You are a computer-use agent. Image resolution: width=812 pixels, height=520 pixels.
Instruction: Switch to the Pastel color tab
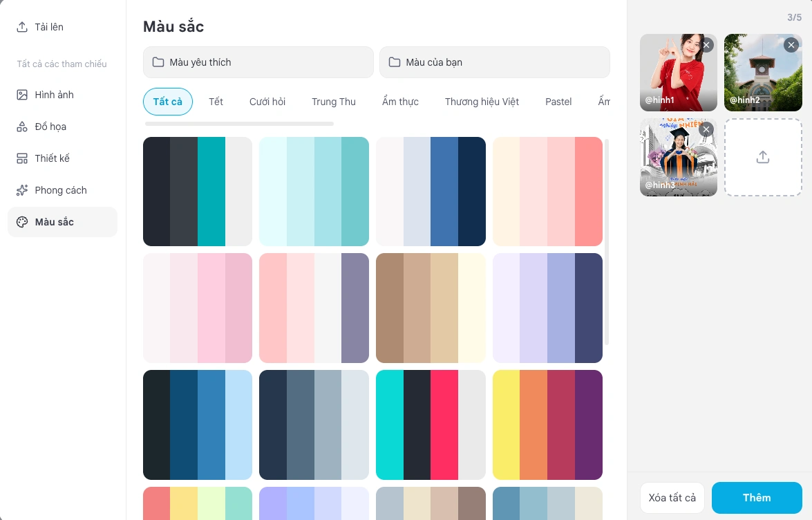558,102
